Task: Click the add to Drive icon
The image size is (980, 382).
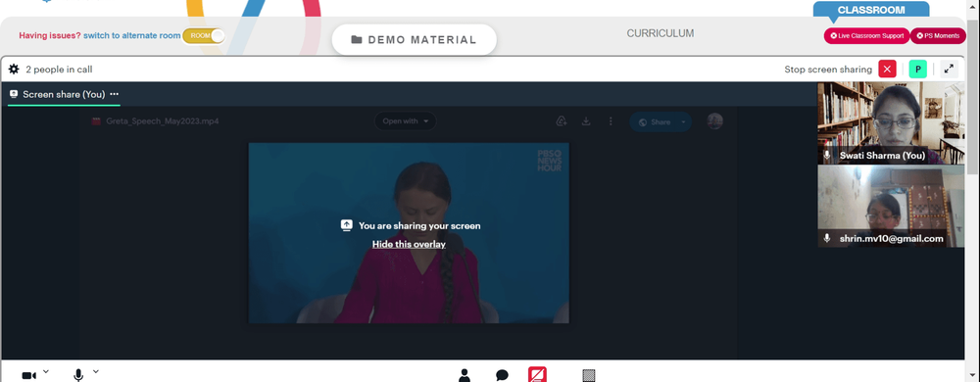Action: [x=562, y=121]
